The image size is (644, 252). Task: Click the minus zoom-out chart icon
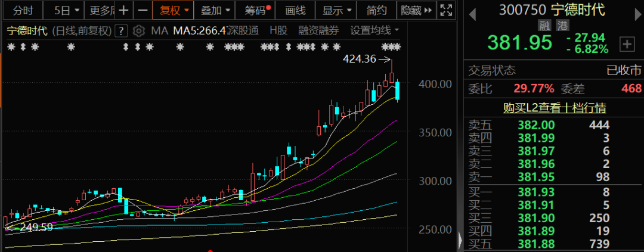142,10
